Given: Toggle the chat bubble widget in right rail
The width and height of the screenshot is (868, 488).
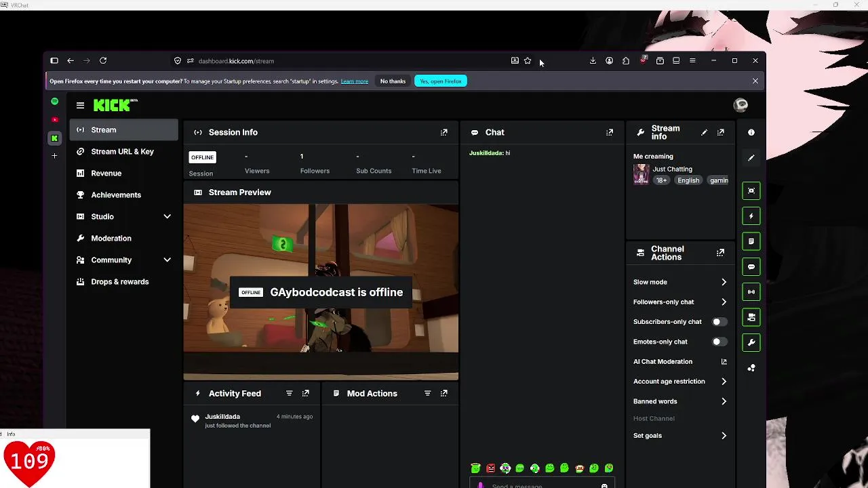Looking at the screenshot, I should pos(751,266).
